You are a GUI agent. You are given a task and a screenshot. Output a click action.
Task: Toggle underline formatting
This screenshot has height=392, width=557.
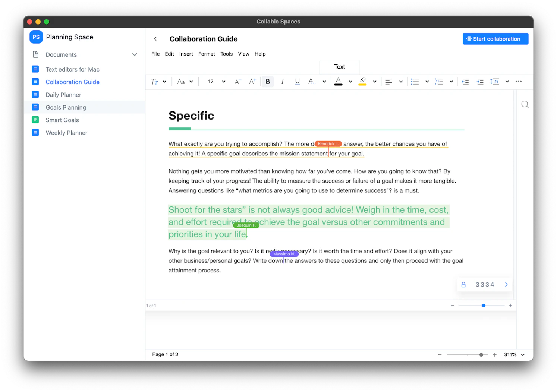coord(297,82)
